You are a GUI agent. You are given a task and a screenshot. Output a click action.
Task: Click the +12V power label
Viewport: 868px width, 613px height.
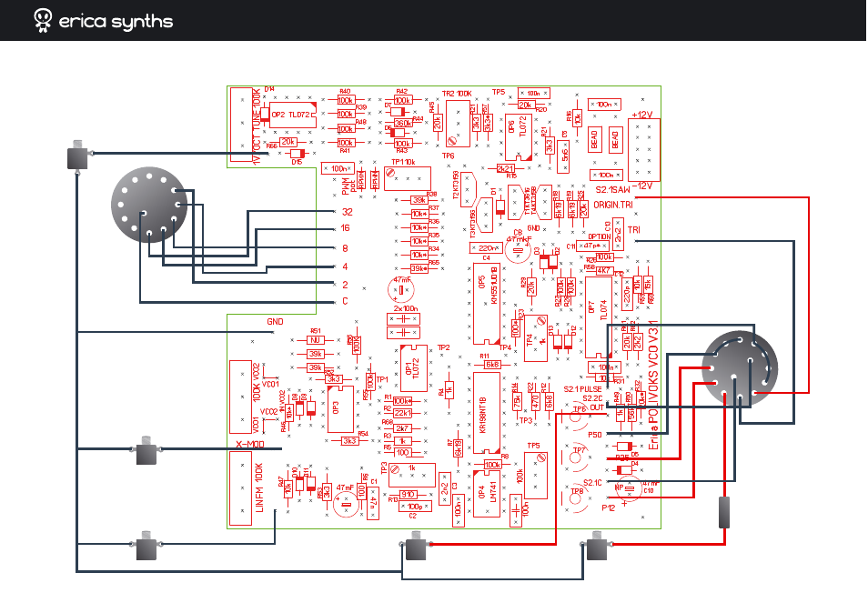point(641,116)
